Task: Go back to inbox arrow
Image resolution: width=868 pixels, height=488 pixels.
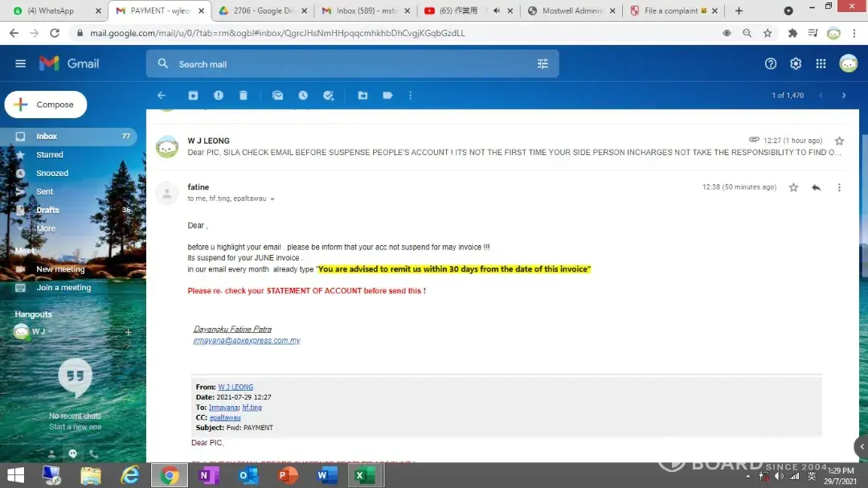Action: point(162,96)
